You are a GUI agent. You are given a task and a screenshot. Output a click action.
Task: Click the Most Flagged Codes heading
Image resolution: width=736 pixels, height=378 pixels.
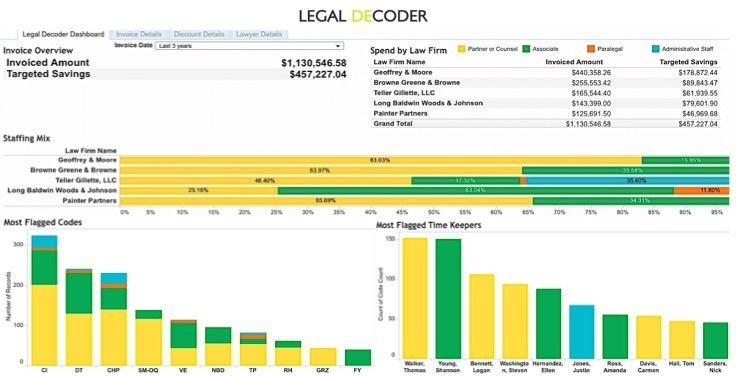pos(43,222)
